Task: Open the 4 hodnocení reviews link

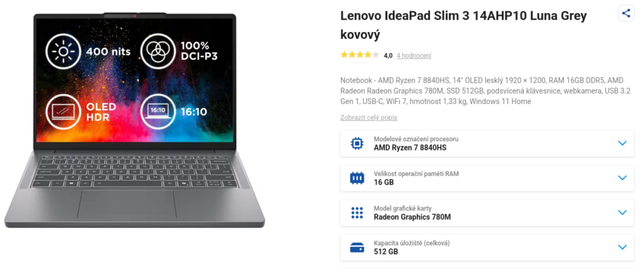Action: (414, 55)
